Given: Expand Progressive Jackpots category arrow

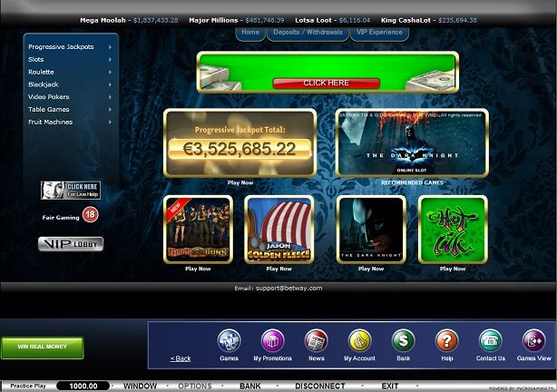Looking at the screenshot, I should point(110,47).
